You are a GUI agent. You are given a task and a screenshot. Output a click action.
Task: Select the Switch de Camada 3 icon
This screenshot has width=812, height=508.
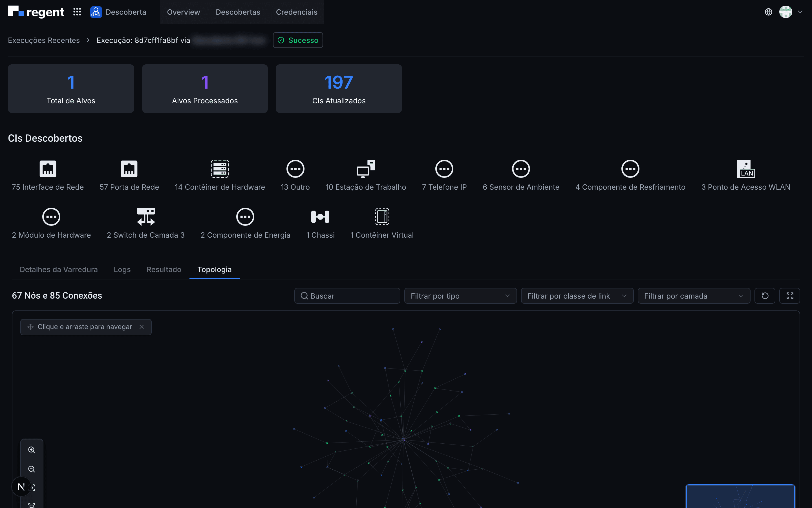click(x=146, y=217)
